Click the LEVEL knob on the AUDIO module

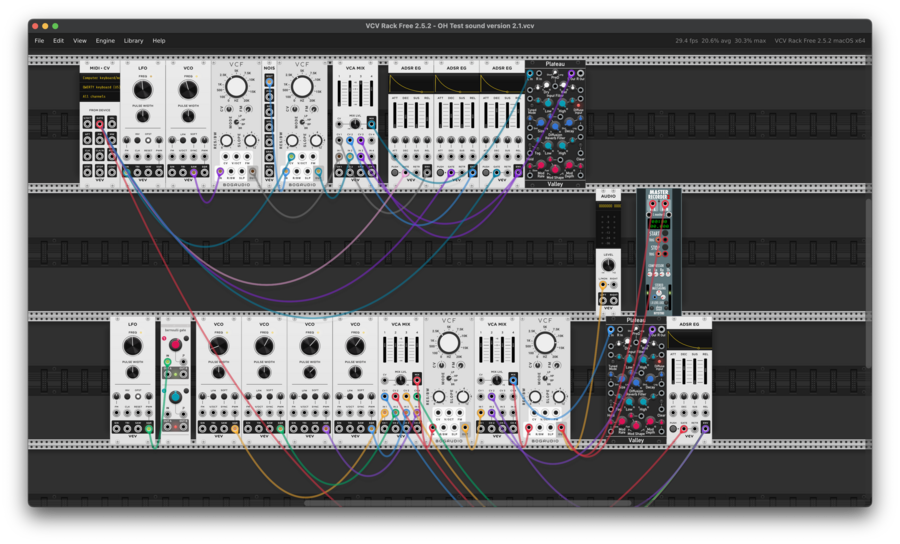[x=608, y=265]
